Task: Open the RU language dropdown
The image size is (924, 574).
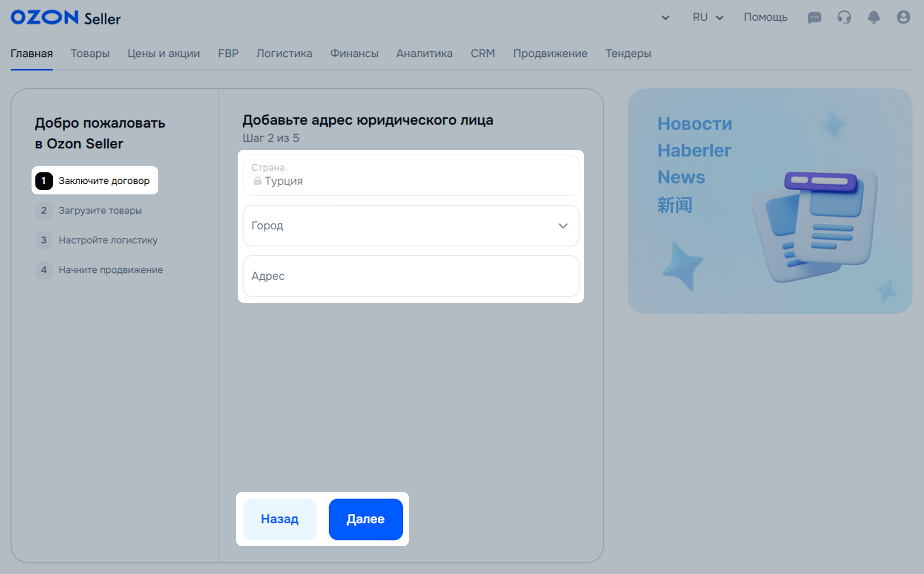Action: click(708, 17)
